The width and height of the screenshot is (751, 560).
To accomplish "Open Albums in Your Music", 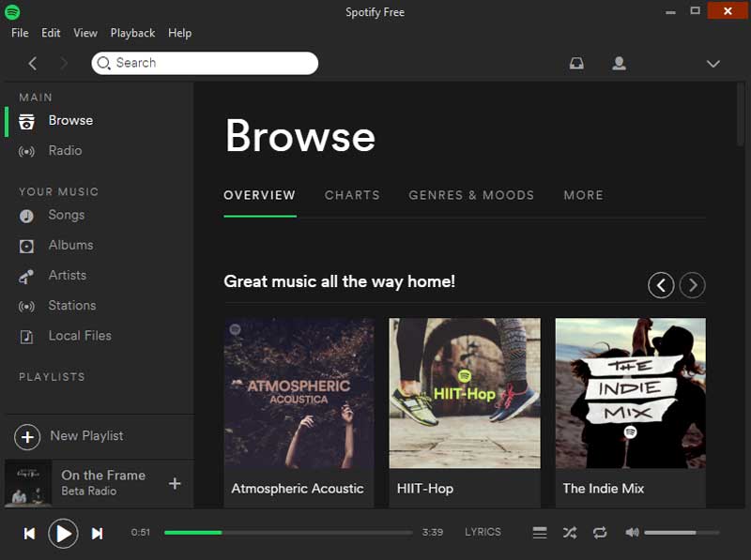I will 71,245.
